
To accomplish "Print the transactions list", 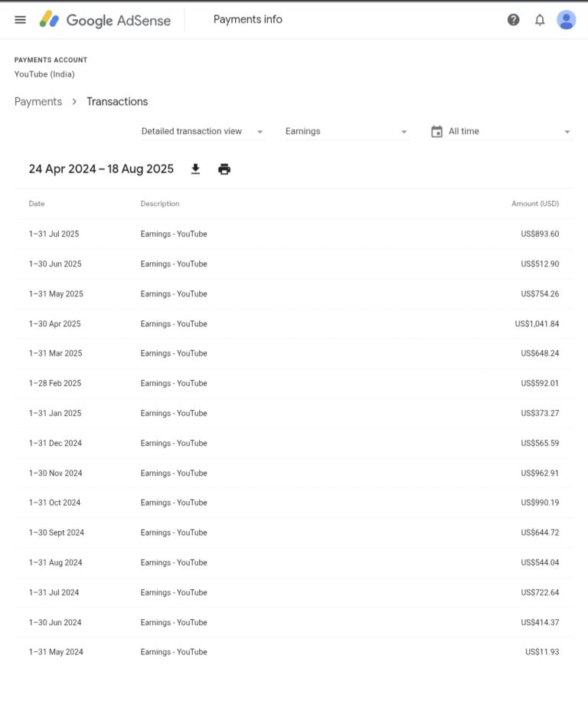I will (224, 169).
